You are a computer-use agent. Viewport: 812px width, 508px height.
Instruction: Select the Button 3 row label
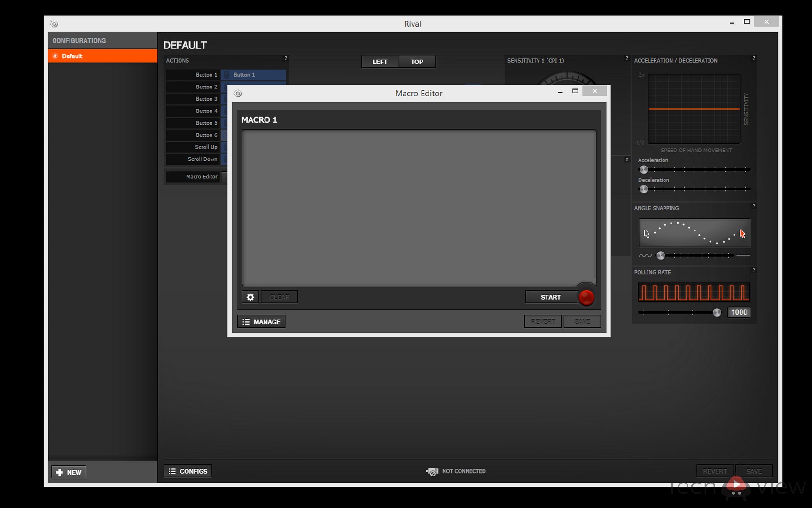(193, 99)
